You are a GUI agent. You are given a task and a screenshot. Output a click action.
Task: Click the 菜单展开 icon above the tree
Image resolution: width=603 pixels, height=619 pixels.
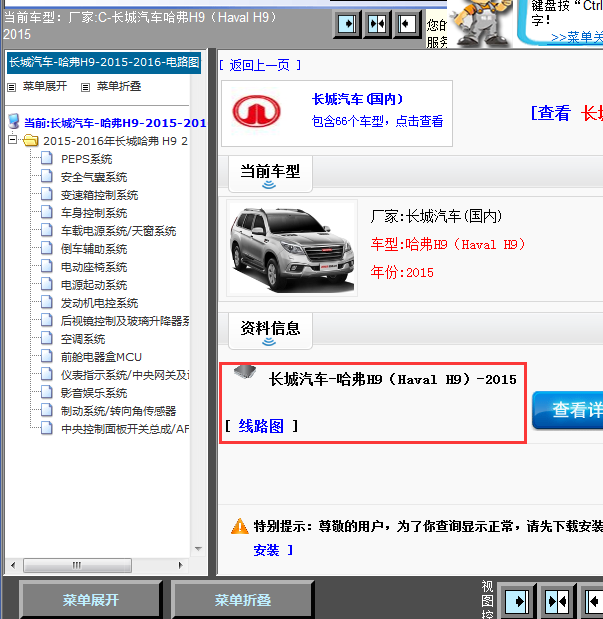pyautogui.click(x=12, y=87)
